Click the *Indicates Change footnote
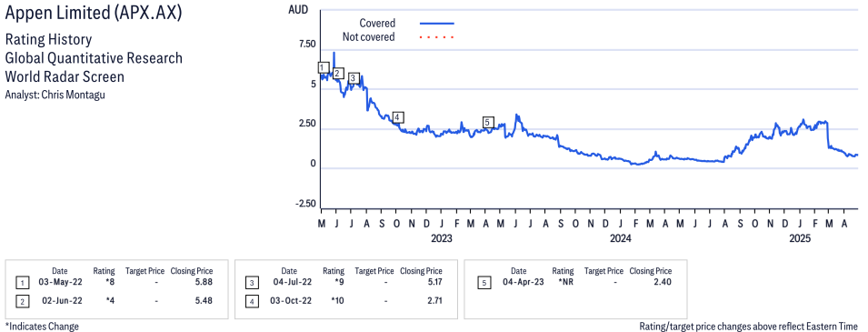The width and height of the screenshot is (868, 332). tap(42, 327)
